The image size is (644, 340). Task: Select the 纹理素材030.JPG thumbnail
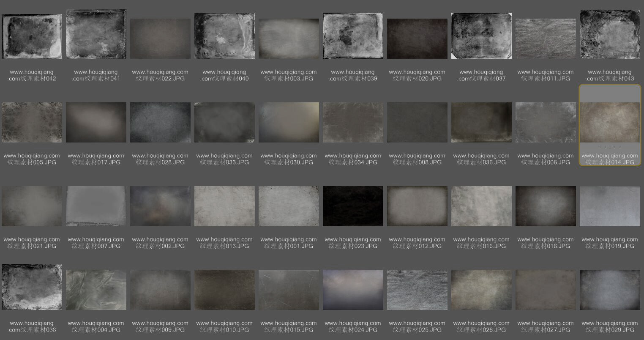pyautogui.click(x=289, y=122)
